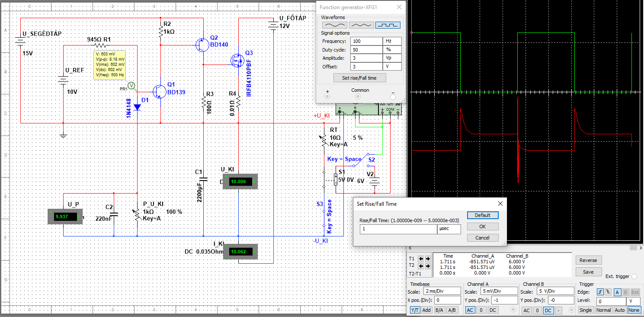
Task: Move cursor T1 right with arrow
Action: 428,259
